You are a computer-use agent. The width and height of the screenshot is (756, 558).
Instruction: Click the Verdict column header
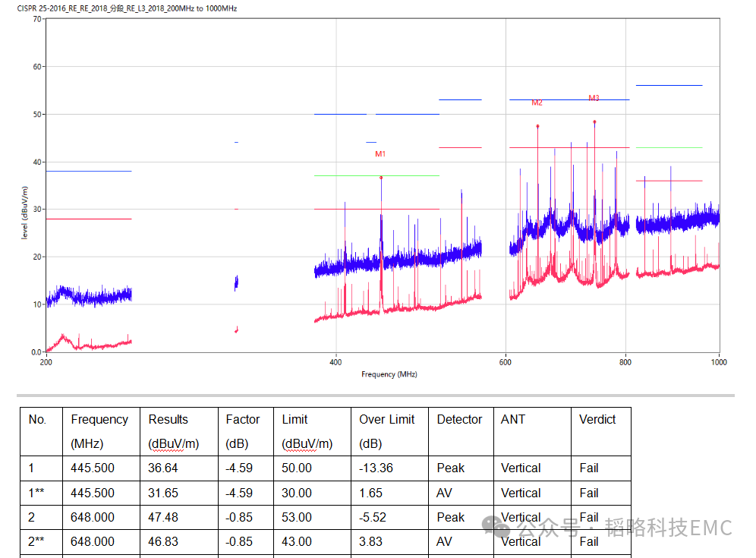tap(597, 419)
